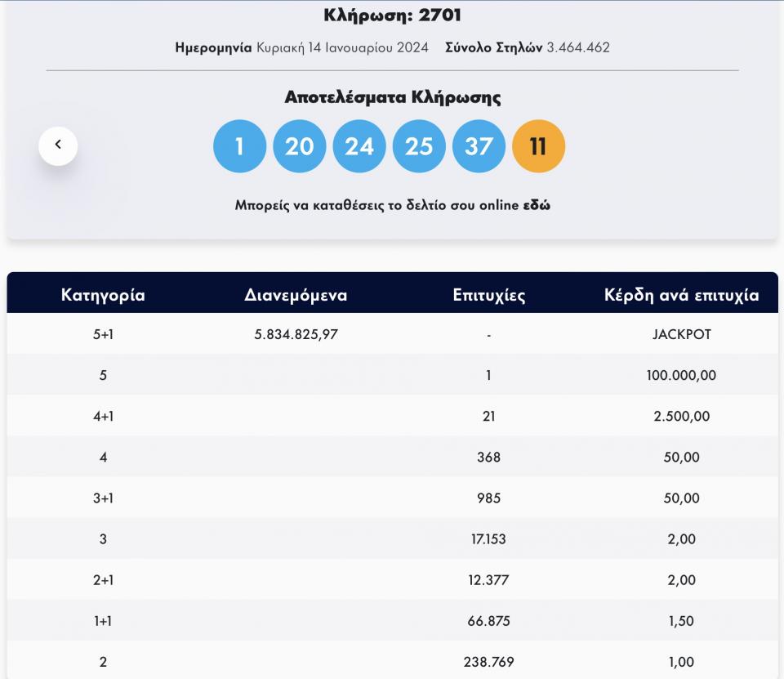
Task: Select the 5+1 category row
Action: pos(103,334)
